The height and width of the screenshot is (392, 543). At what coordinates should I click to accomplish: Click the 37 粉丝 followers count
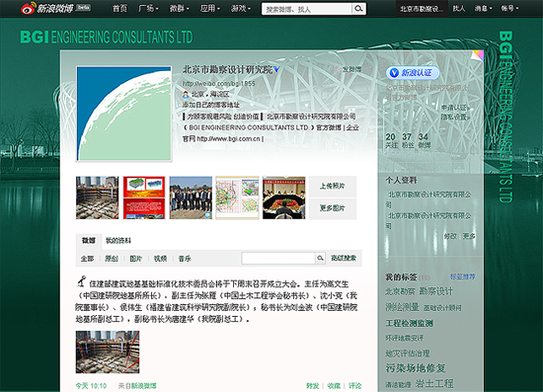coord(408,140)
